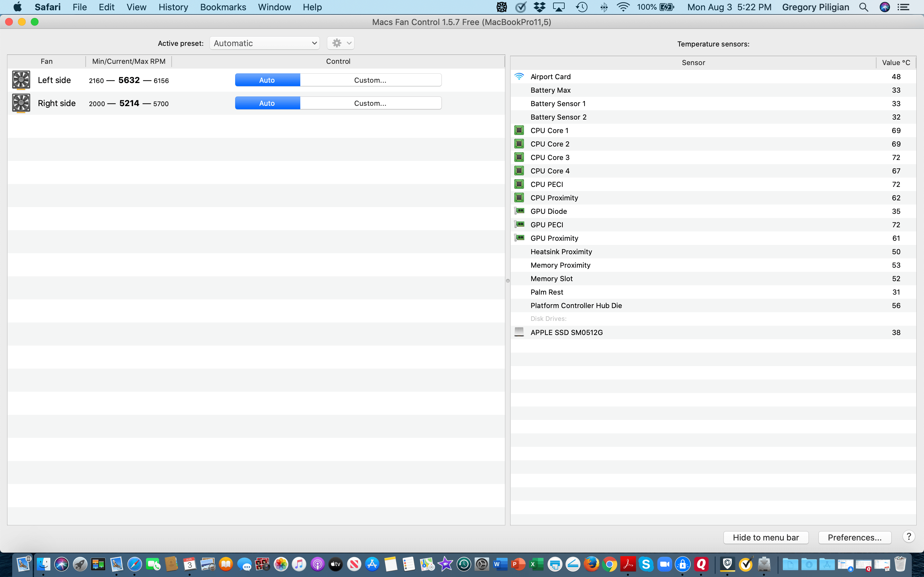The image size is (924, 577).
Task: Open the Bookmarks menu
Action: (223, 7)
